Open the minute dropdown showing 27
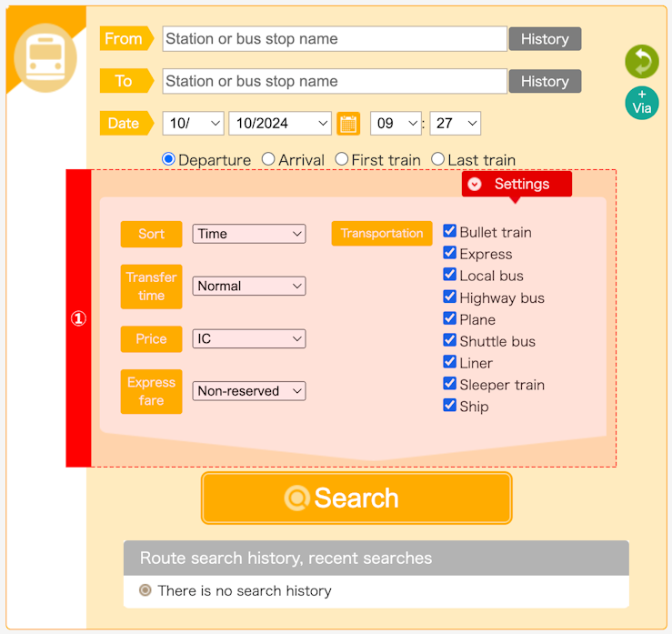 pos(456,124)
